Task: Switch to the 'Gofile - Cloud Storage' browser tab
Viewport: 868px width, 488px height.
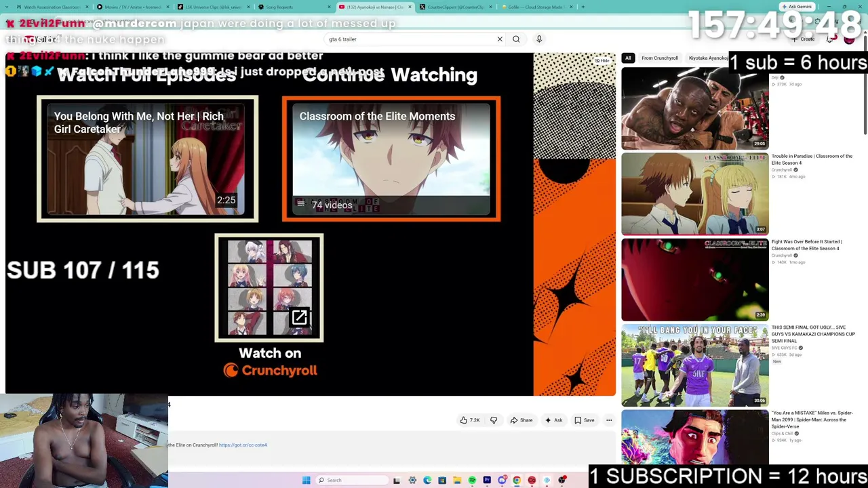Action: point(537,7)
